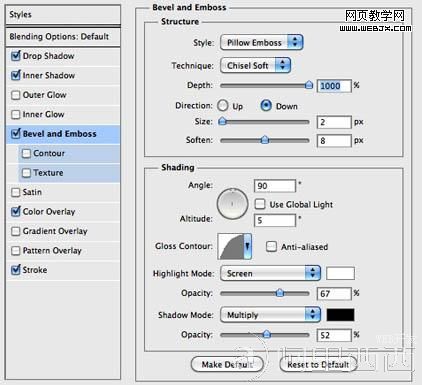Click the Size value field showing 2

[x=334, y=122]
